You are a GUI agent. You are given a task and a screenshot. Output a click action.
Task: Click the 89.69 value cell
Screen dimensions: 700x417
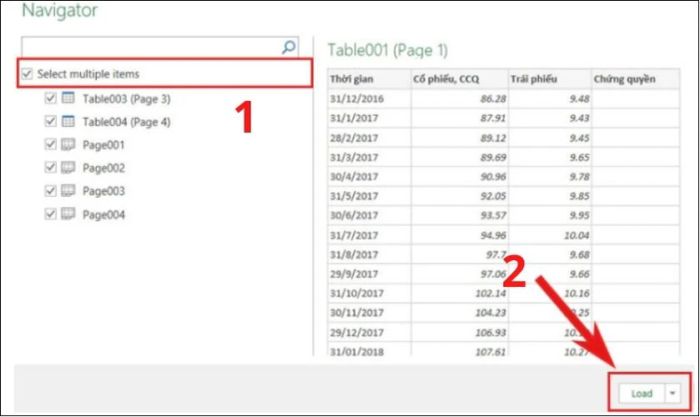point(459,157)
